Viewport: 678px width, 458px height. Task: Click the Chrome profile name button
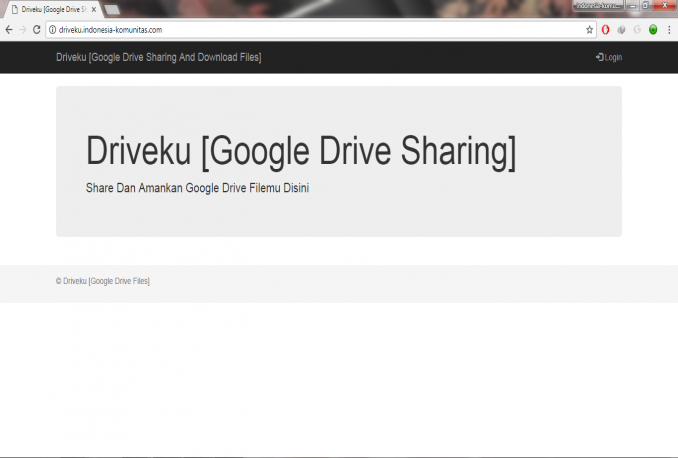(598, 5)
